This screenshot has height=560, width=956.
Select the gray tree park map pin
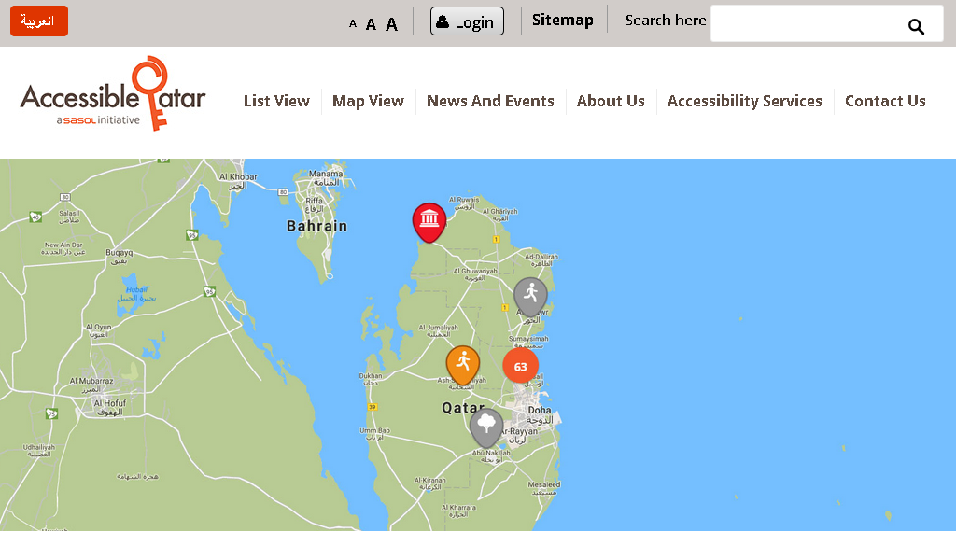485,427
